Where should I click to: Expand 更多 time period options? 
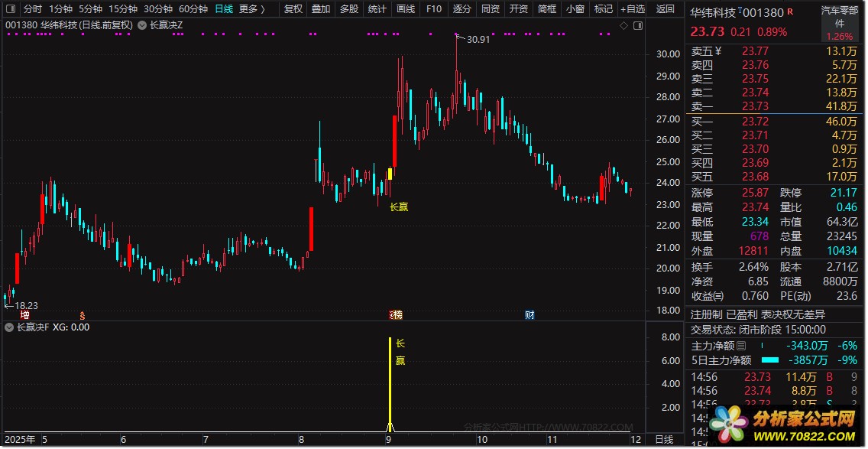point(252,9)
